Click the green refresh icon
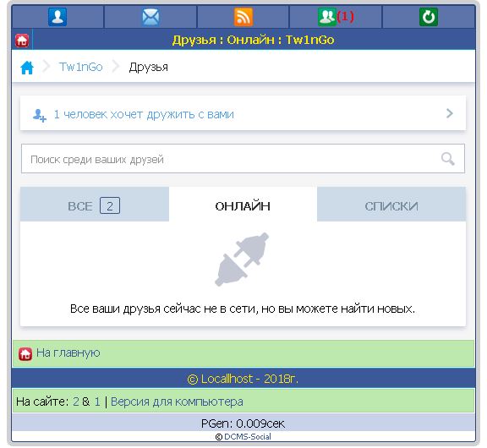Screen dimensions: 487x448 (x=429, y=17)
